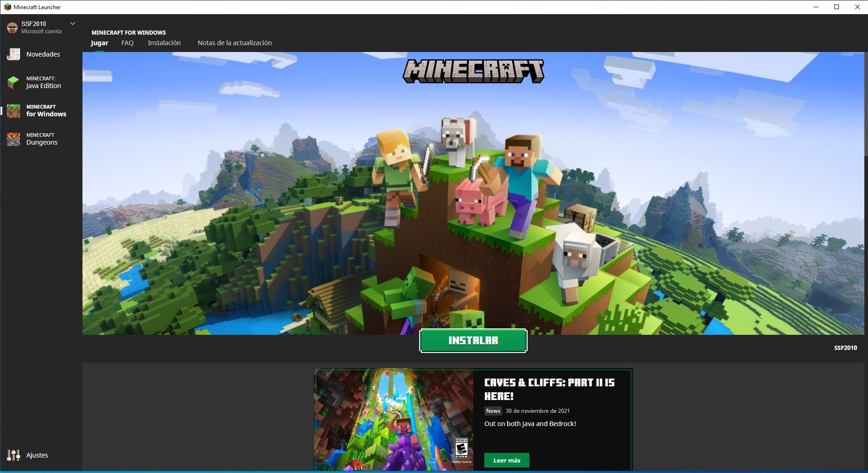The width and height of the screenshot is (868, 473).
Task: Click the Ajustes label in the sidebar
Action: coord(37,455)
